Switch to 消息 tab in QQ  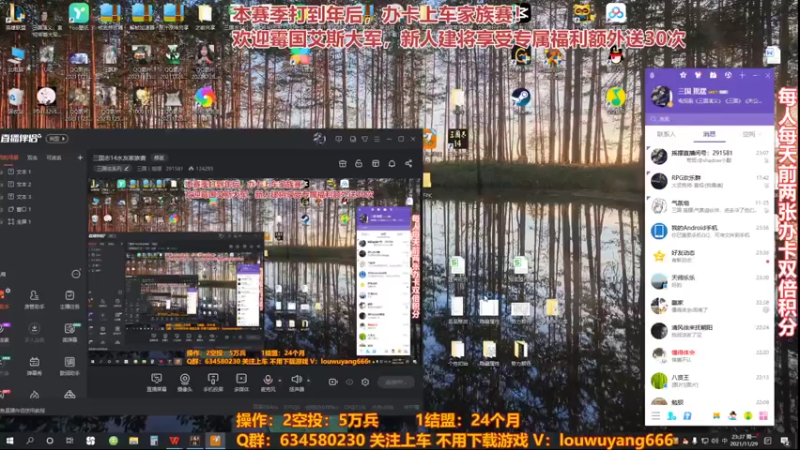pyautogui.click(x=709, y=134)
